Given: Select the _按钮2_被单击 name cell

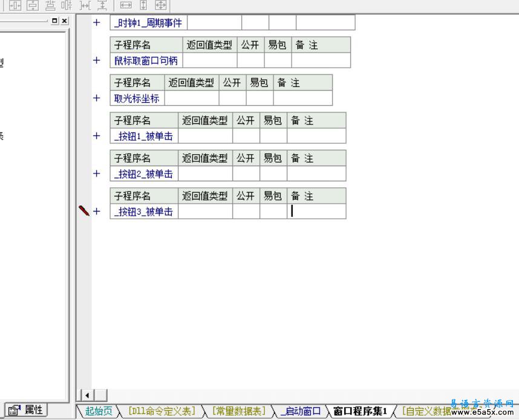Looking at the screenshot, I should click(x=144, y=173).
